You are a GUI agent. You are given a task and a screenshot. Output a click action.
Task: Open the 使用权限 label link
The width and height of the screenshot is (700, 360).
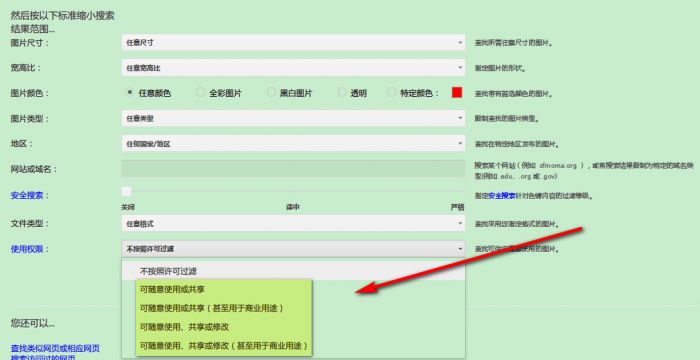pos(27,249)
